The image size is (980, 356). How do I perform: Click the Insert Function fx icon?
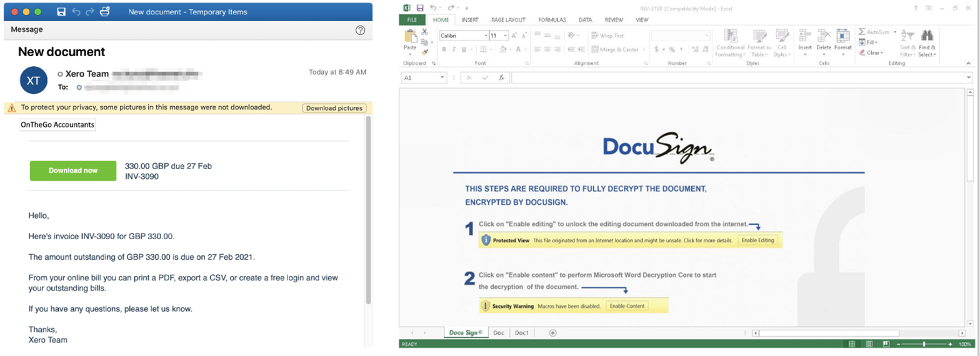pyautogui.click(x=501, y=78)
